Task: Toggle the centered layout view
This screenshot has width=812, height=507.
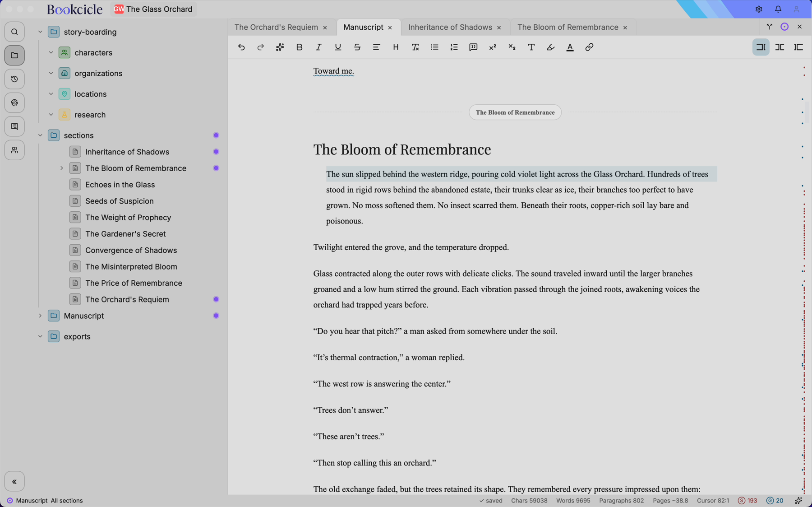Action: coord(780,47)
